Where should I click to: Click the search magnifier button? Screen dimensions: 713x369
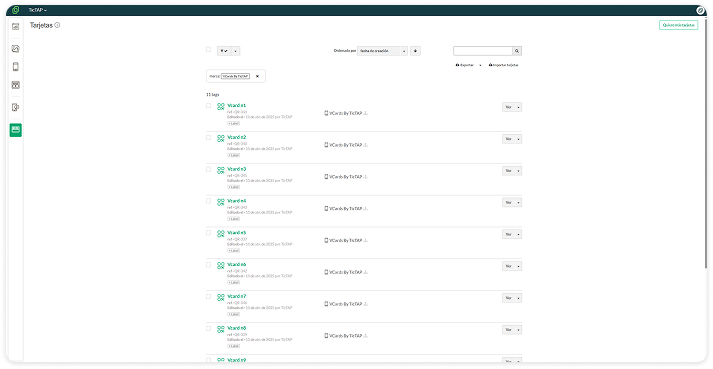coord(517,51)
